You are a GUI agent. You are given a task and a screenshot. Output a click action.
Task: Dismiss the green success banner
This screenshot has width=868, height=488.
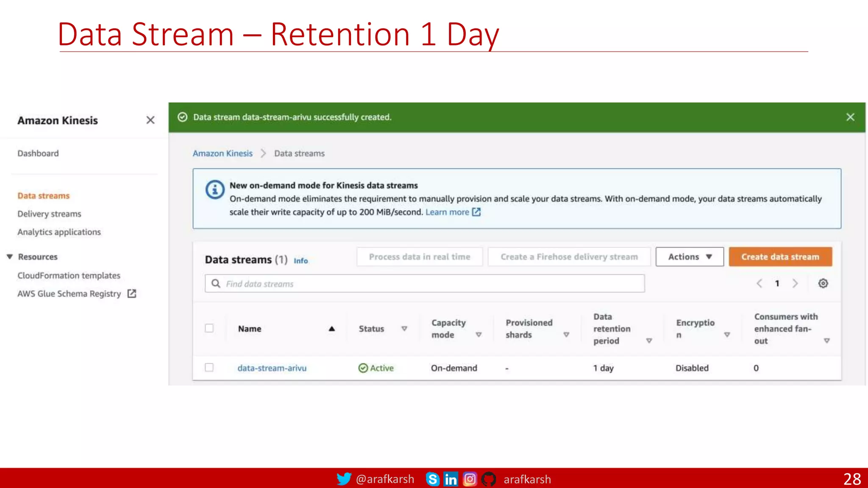tap(850, 117)
